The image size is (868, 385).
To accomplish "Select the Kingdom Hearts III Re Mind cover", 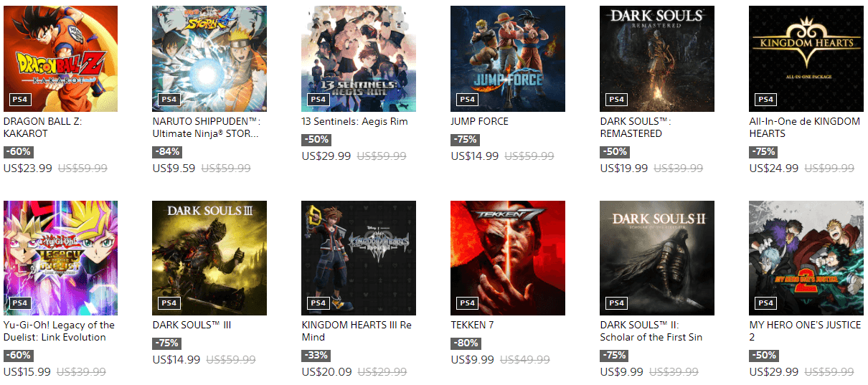I will (359, 258).
